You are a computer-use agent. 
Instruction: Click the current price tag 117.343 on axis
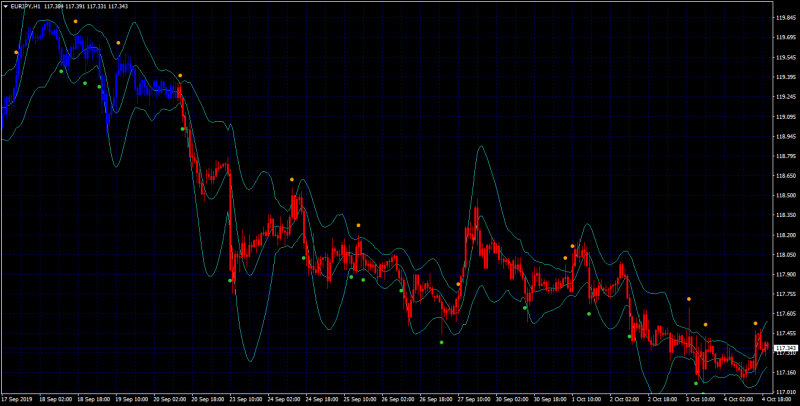pyautogui.click(x=786, y=348)
